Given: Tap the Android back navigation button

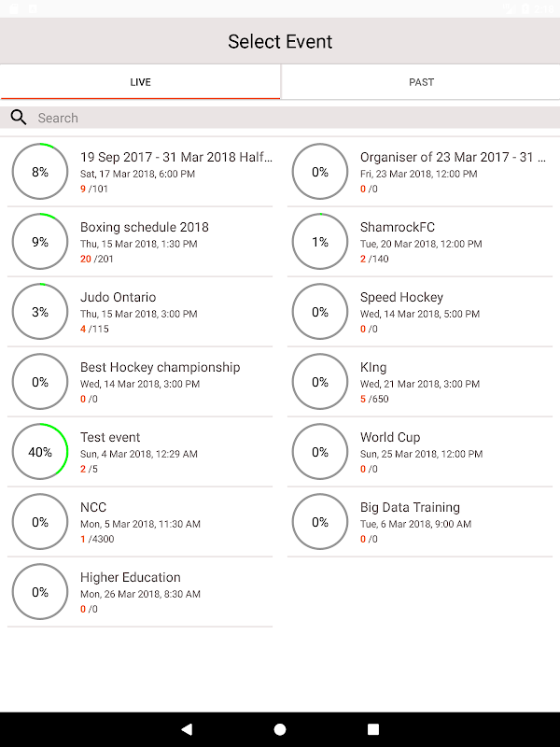Looking at the screenshot, I should [187, 729].
